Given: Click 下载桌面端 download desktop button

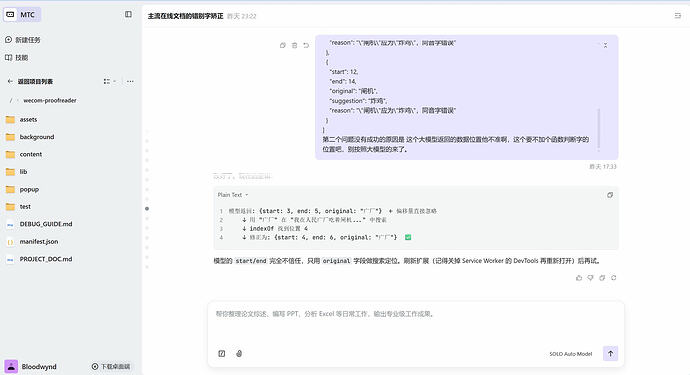Looking at the screenshot, I should tap(111, 367).
